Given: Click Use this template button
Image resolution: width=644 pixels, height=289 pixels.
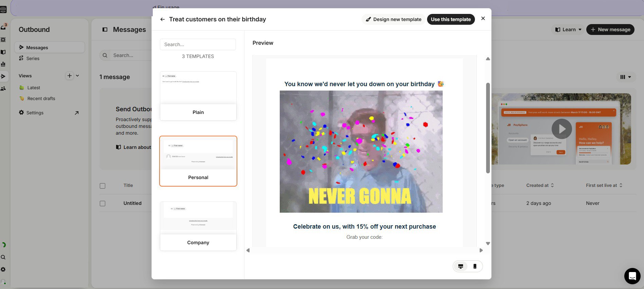Looking at the screenshot, I should coord(450,19).
